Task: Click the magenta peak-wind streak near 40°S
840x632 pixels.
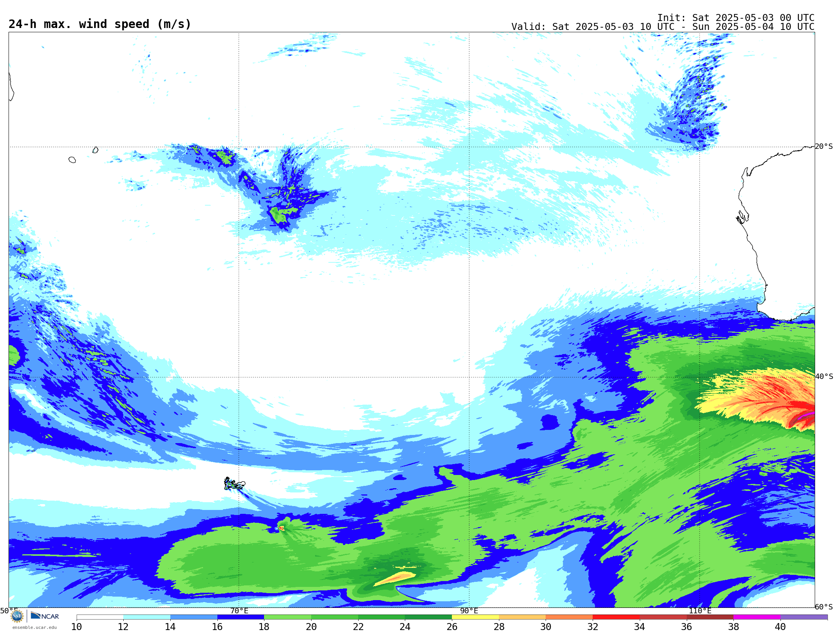Action: click(806, 416)
